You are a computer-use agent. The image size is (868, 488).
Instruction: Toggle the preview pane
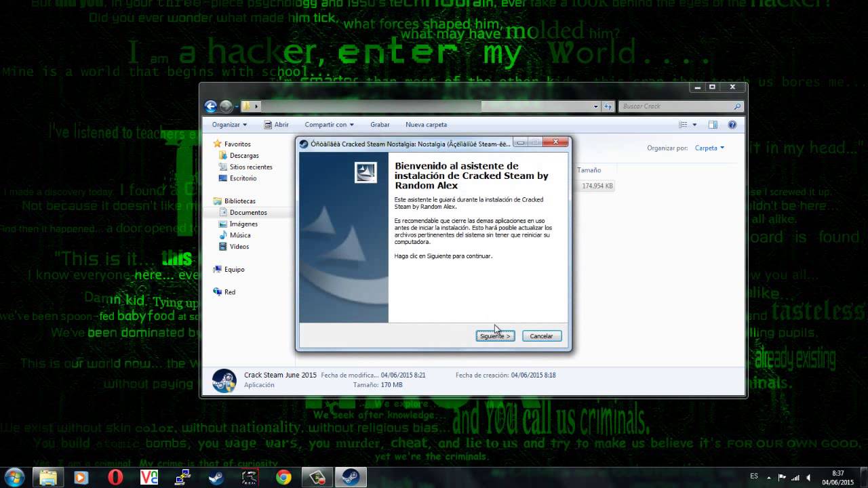pos(713,125)
